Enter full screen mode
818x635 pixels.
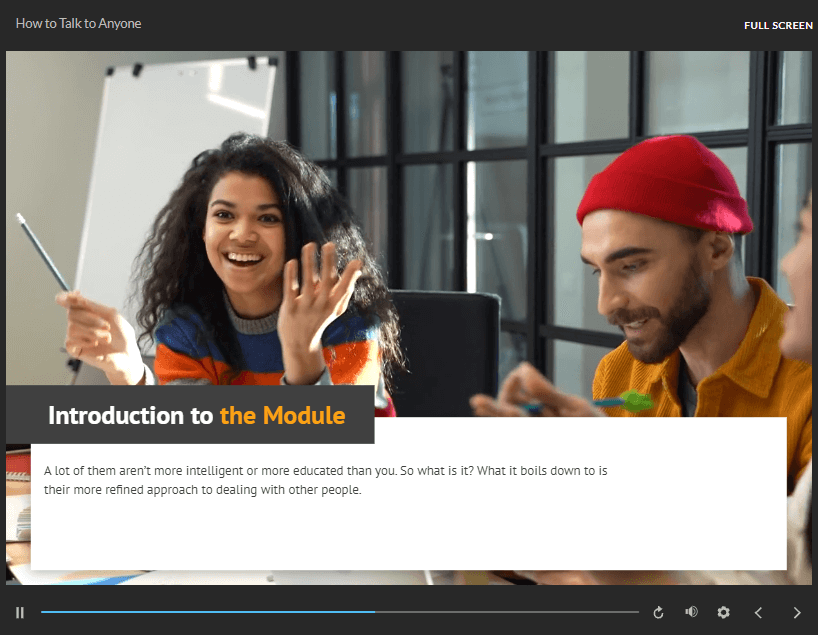point(778,25)
